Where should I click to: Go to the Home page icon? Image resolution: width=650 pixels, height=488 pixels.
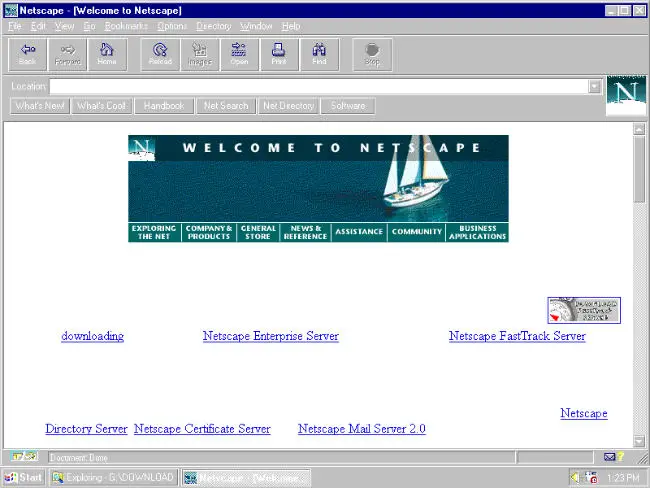click(107, 55)
